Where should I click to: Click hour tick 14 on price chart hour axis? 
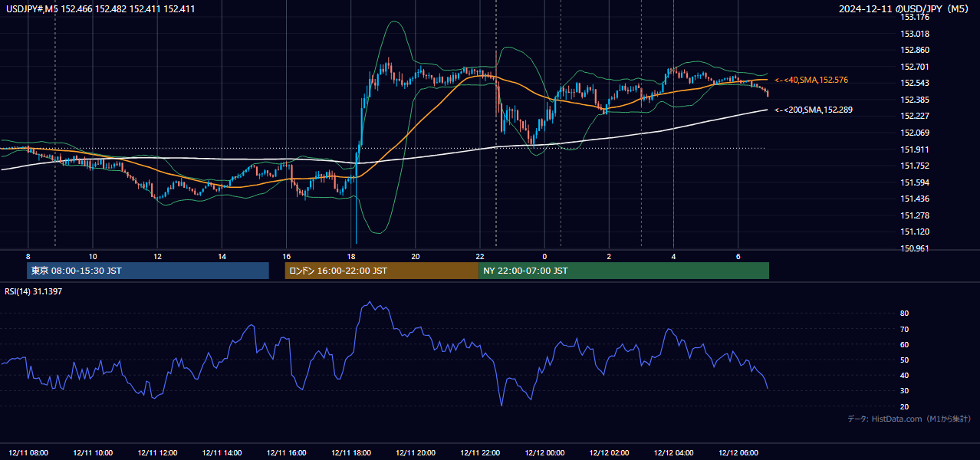[222, 256]
